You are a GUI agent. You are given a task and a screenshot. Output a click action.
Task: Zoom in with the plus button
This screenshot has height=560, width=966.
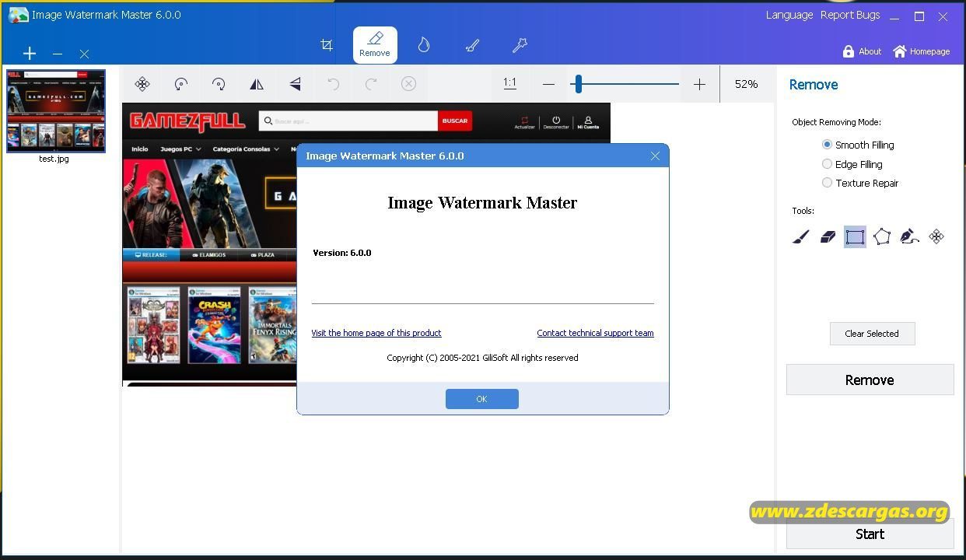(699, 84)
